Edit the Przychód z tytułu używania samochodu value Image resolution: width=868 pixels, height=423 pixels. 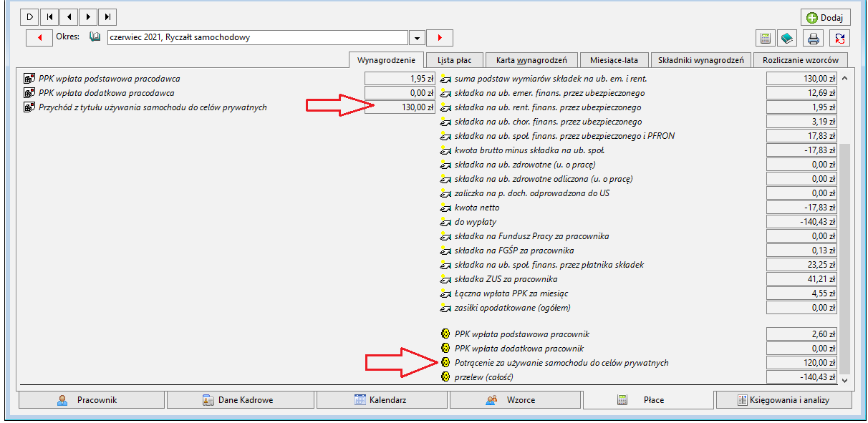pos(400,107)
